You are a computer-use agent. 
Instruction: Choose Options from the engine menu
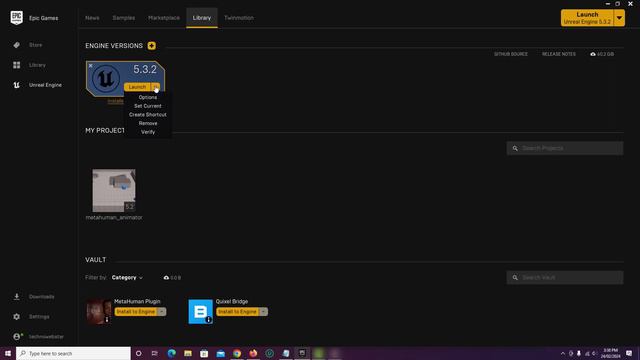click(148, 97)
